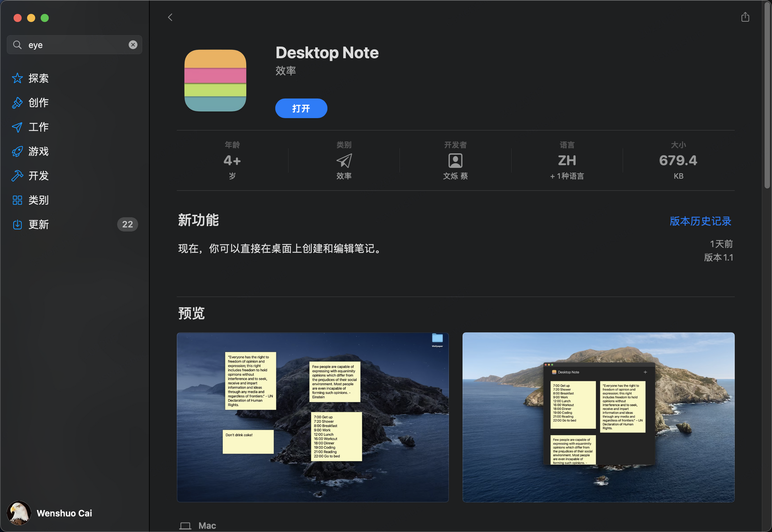772x532 pixels.
Task: Click the 版本 1.1 text
Action: click(718, 257)
